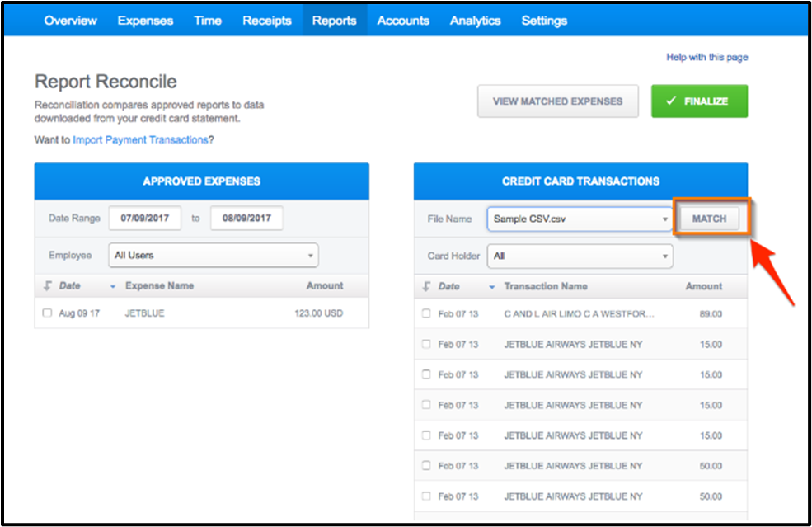Click the 123.00 USD amount
This screenshot has width=812, height=527.
pos(318,313)
